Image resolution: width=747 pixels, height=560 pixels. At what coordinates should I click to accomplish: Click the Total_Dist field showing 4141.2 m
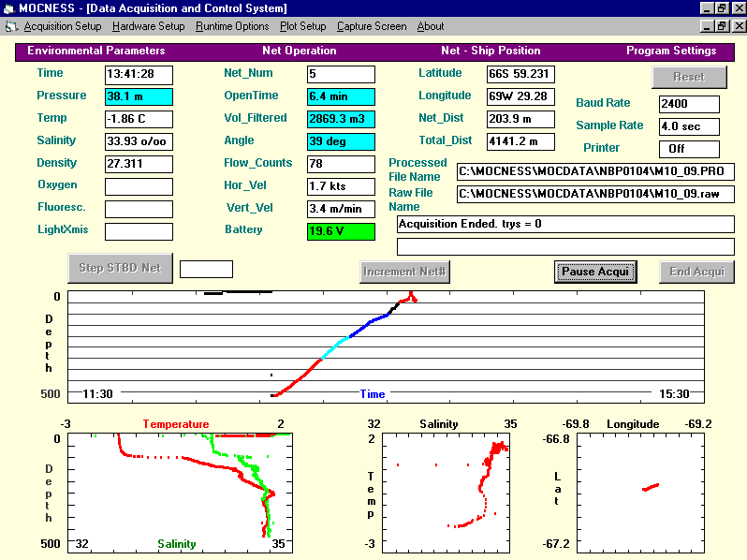pos(520,141)
